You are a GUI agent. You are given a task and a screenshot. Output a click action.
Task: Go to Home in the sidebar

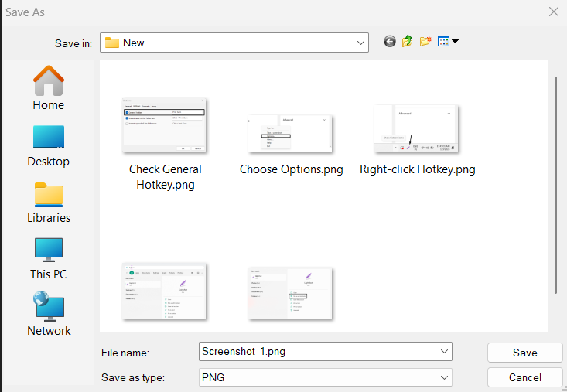(49, 88)
